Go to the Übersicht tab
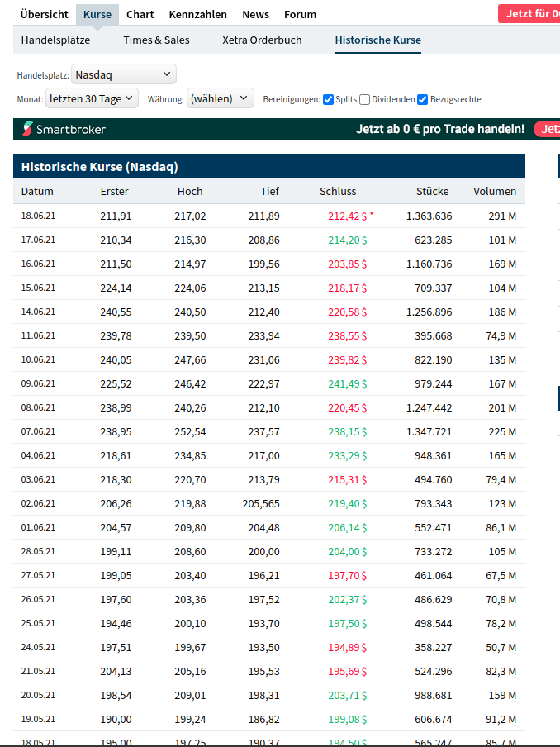The image size is (560, 747). 44,15
